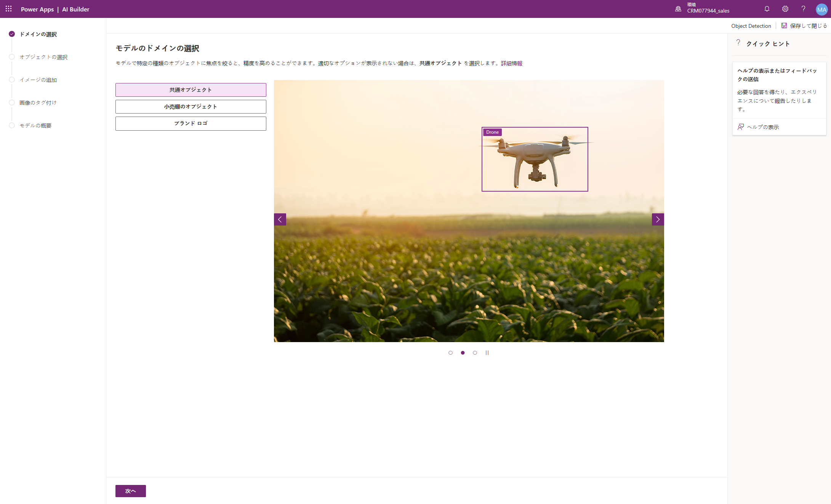831x504 pixels.
Task: Open the environment picker icon
Action: pyautogui.click(x=678, y=9)
